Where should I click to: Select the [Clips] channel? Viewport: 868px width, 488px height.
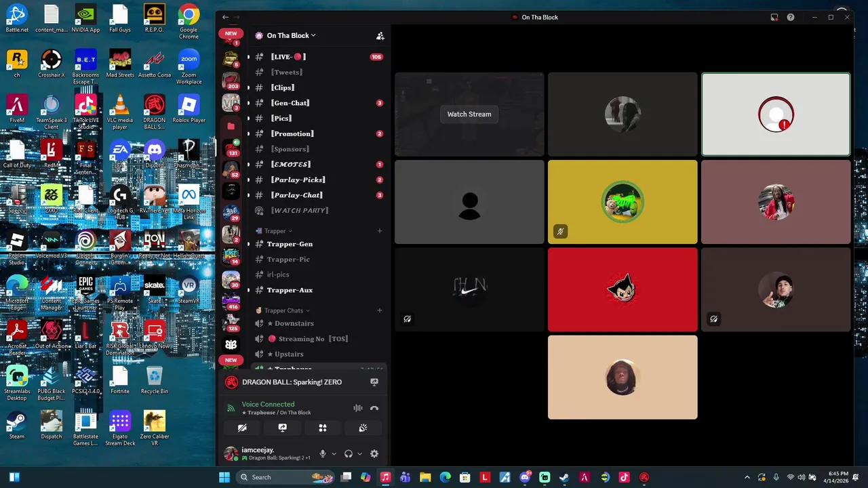click(x=283, y=87)
